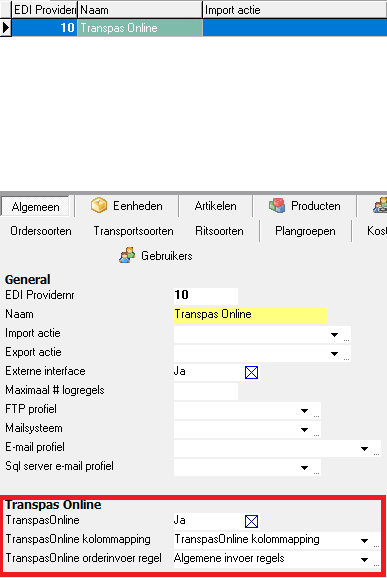
Task: Open the Artikelen tab
Action: (216, 206)
